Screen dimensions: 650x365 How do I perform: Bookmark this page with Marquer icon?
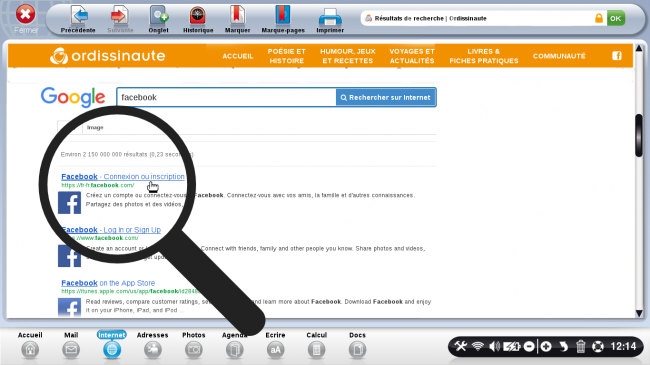[237, 16]
